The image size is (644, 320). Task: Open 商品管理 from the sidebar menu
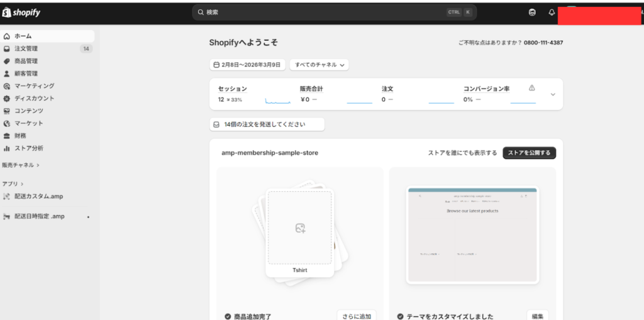(x=26, y=61)
